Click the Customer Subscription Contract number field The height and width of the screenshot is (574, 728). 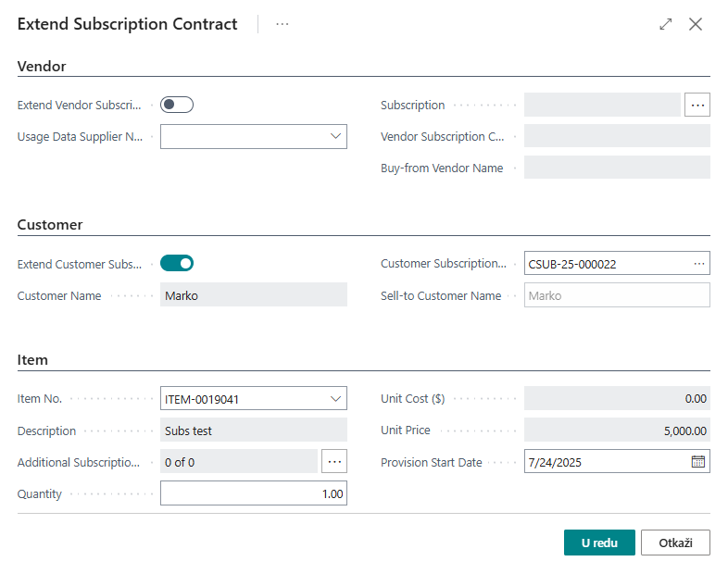[605, 264]
